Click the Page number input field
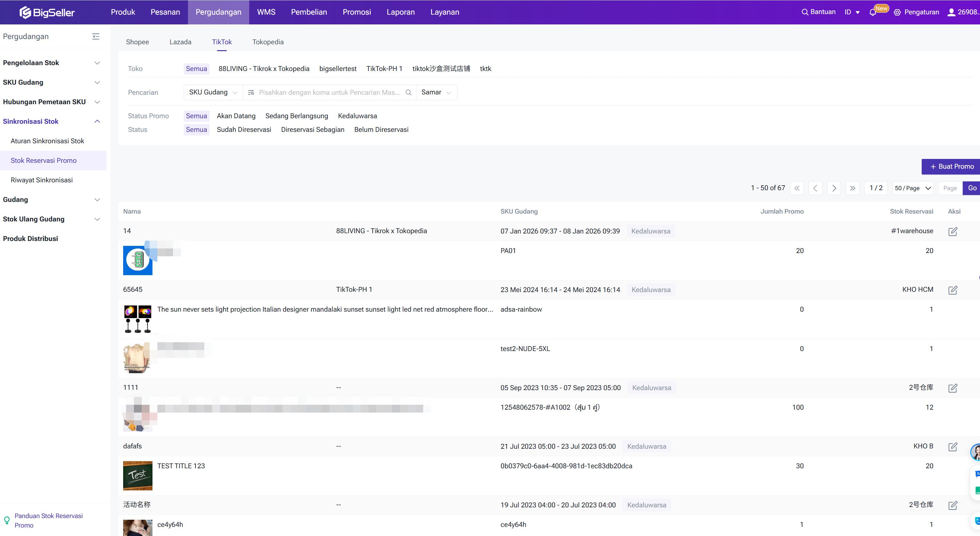The height and width of the screenshot is (536, 980). tap(950, 188)
